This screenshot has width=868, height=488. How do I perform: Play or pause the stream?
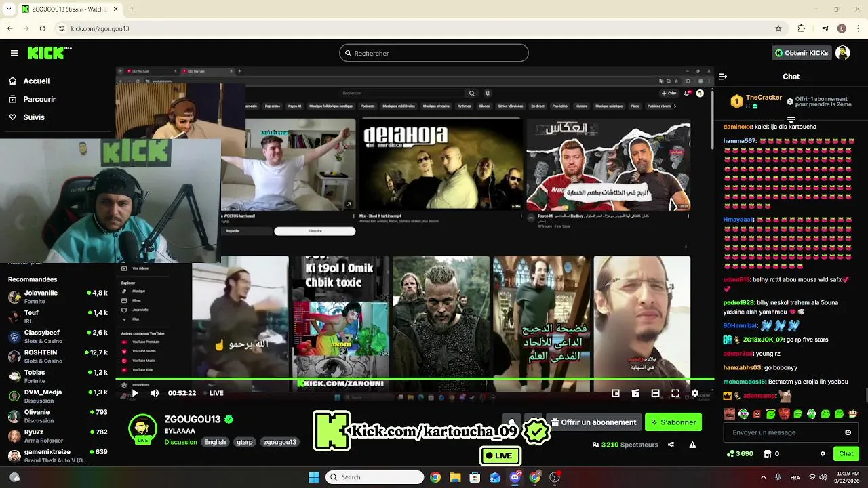coord(135,393)
